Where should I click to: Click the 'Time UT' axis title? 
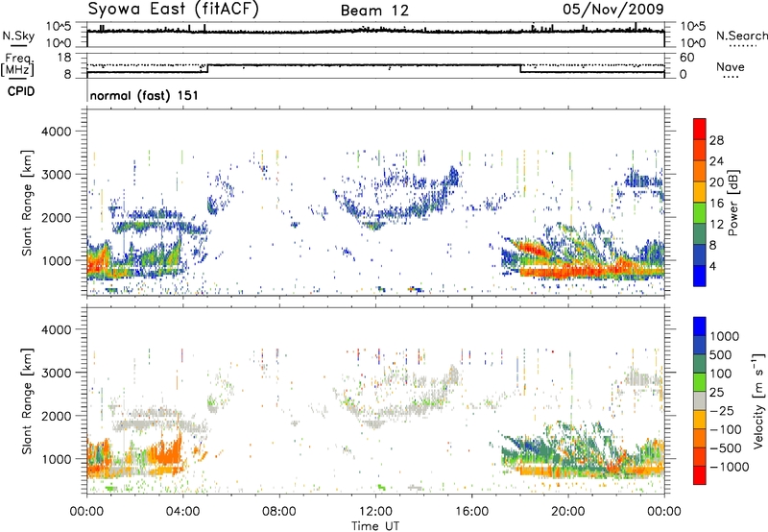375,525
